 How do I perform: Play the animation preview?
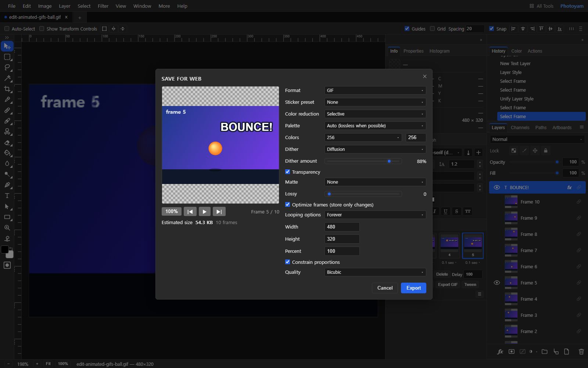coord(204,212)
